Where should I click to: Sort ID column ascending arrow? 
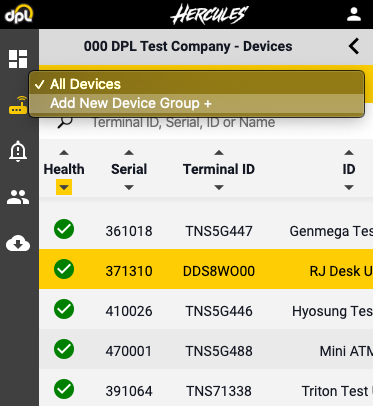(x=349, y=153)
